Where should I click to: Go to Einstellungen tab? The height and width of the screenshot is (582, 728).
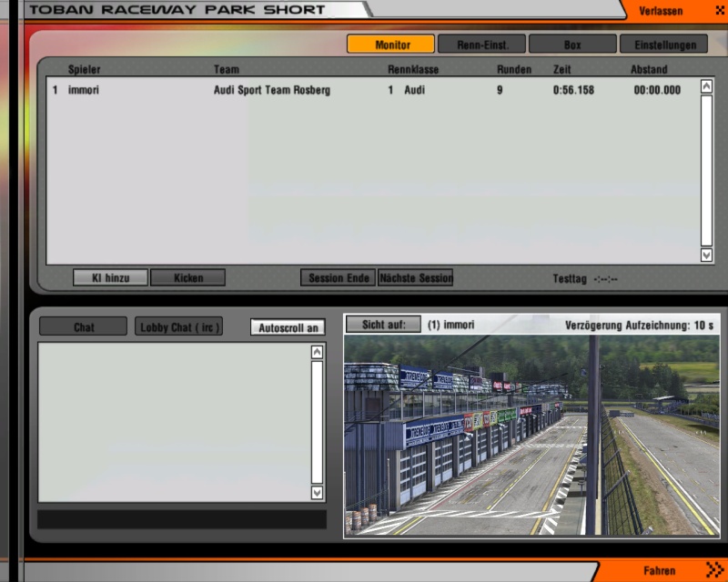(663, 44)
